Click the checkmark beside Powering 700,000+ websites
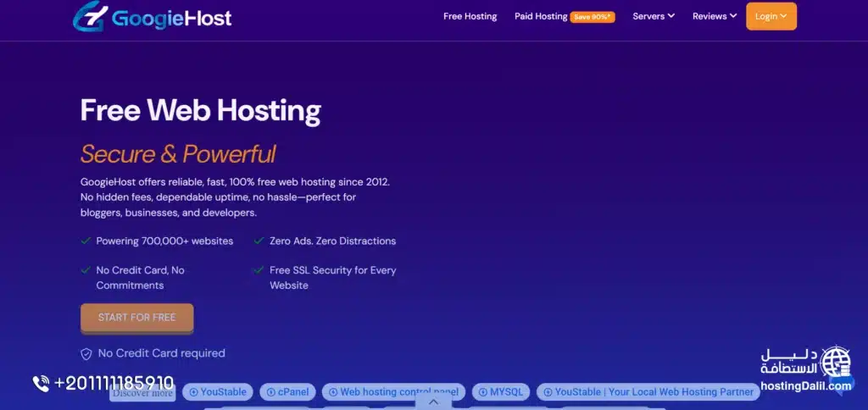Image resolution: width=868 pixels, height=410 pixels. 86,241
